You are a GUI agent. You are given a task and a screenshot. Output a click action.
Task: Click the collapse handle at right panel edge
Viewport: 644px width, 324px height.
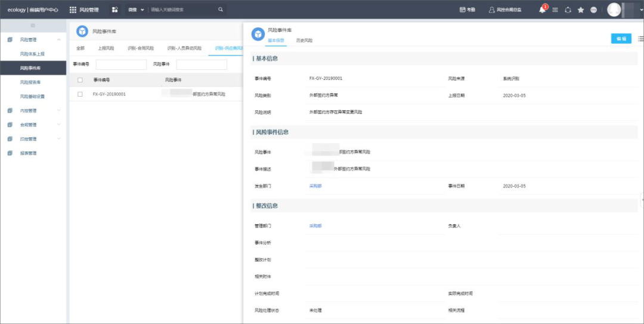[642, 200]
